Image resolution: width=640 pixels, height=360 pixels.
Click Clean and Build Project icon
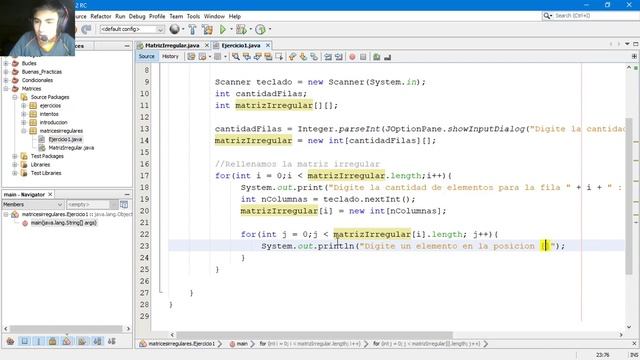click(207, 29)
